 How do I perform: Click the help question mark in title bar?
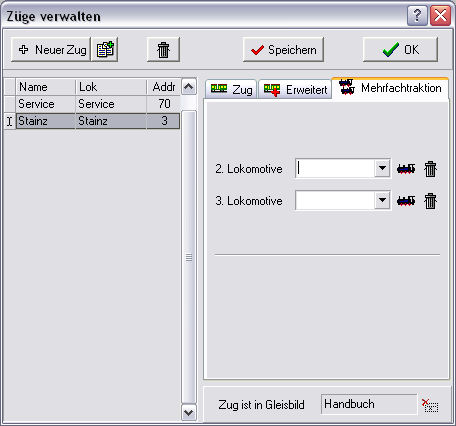[417, 15]
